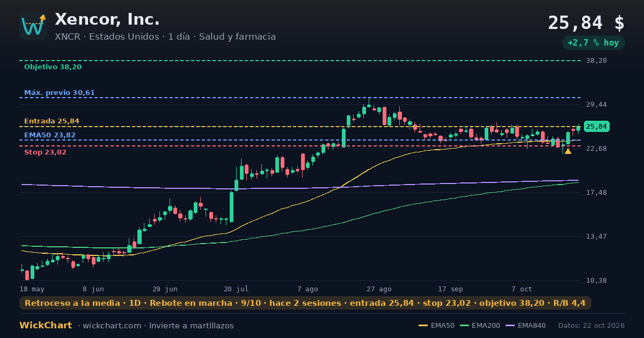Viewport: 644px width, 338px height.
Task: Click the orange triangle signal marker
Action: point(568,151)
